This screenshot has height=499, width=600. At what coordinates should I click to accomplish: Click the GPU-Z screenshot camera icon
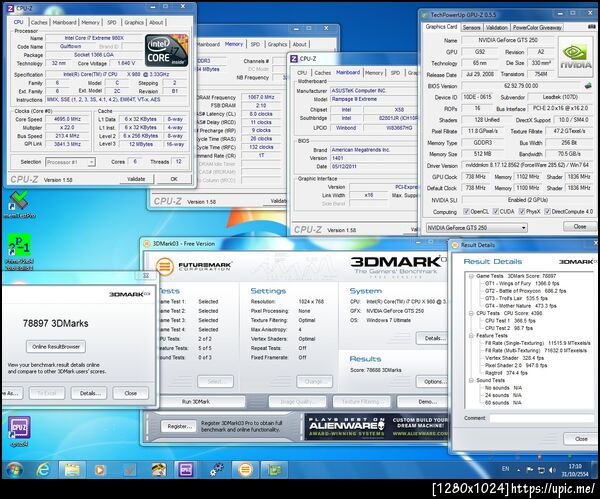(x=592, y=26)
